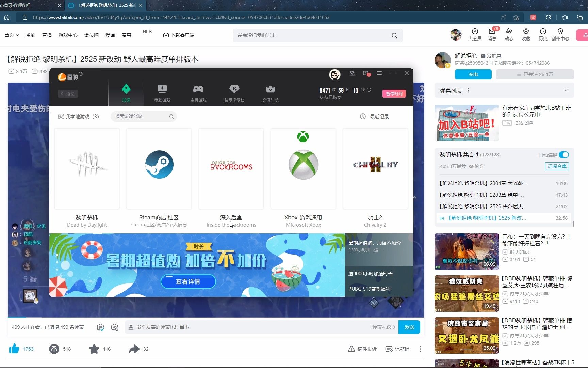Switch to the 电脑游戏 tab
The height and width of the screenshot is (368, 588).
click(162, 93)
